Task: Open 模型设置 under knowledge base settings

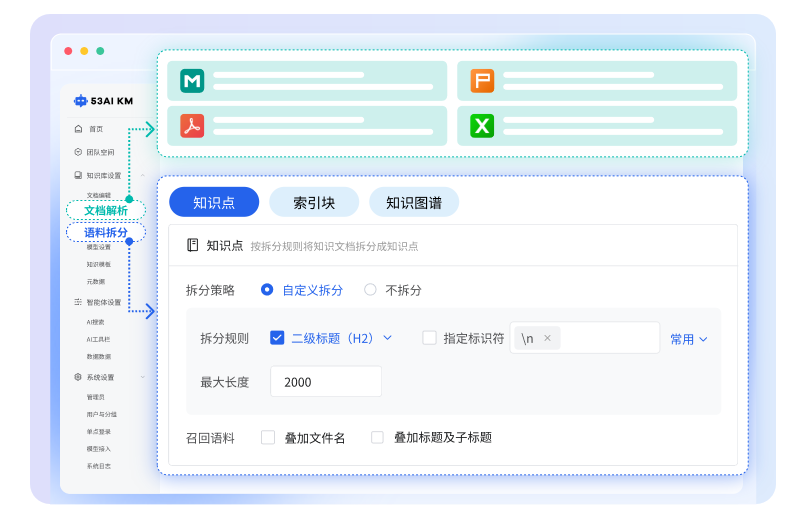Action: point(99,247)
